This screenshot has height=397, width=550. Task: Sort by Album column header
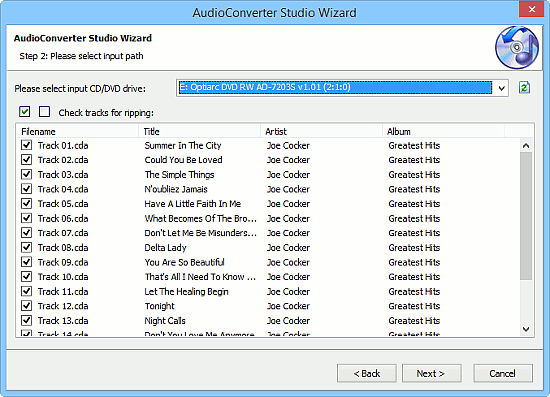pos(443,132)
